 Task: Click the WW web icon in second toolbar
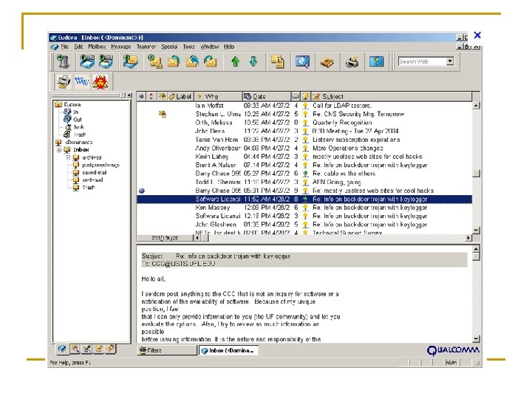tap(82, 82)
